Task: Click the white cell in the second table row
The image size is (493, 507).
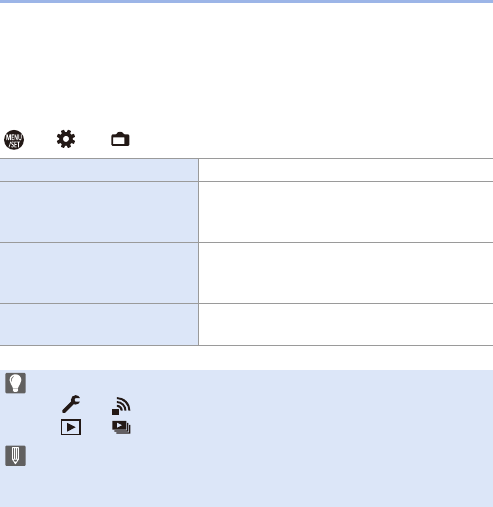Action: 346,212
